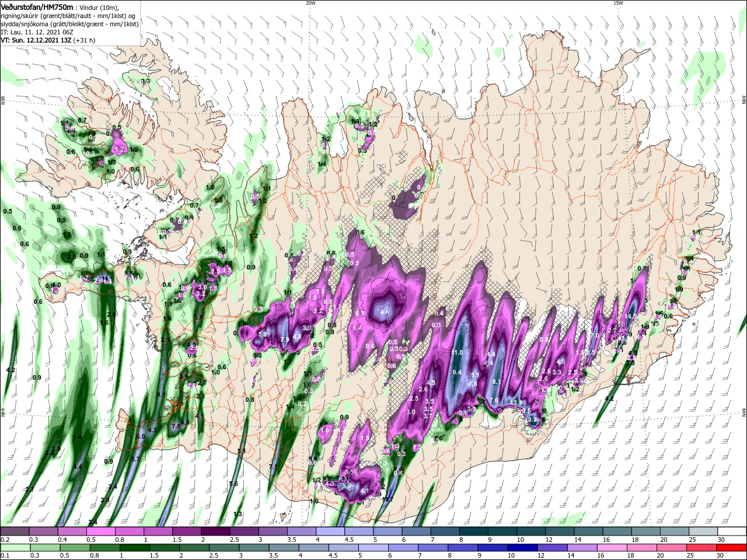Screen dimensions: 747x560
Task: Select the 9.4 value on the map
Action: pyautogui.click(x=457, y=372)
